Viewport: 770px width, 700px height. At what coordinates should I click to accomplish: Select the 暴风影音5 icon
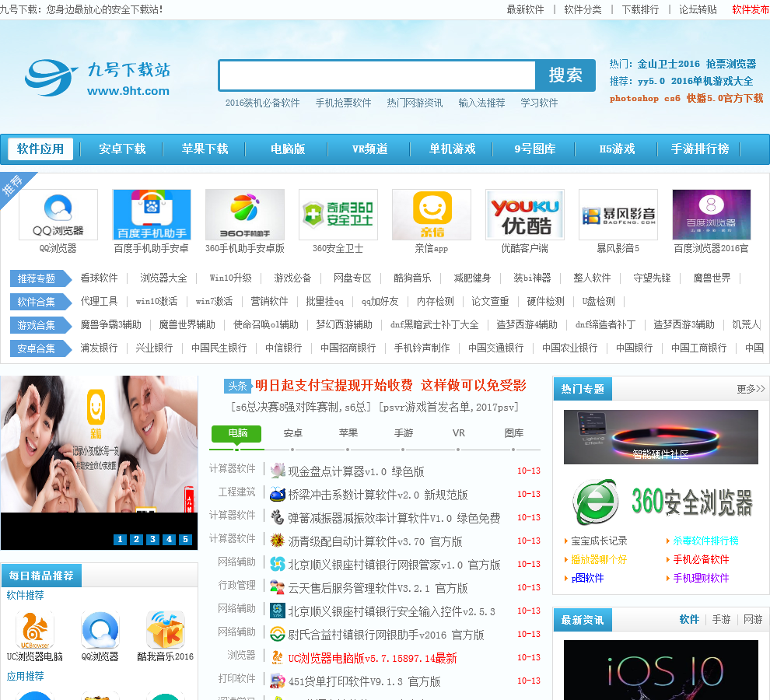point(618,215)
